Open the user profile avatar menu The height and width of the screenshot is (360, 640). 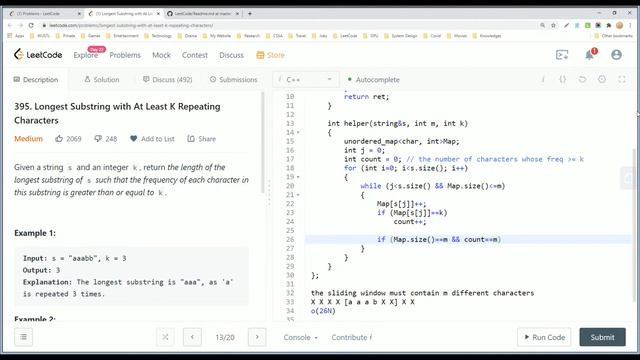(616, 55)
